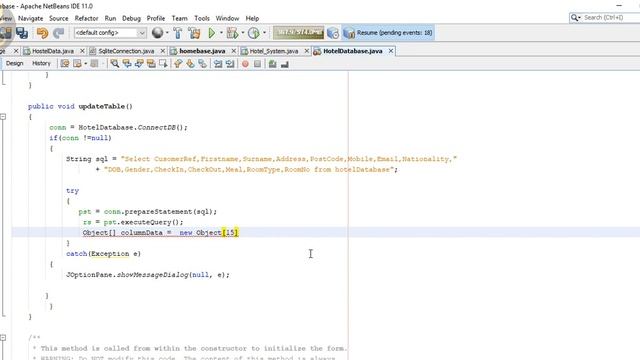Click Resume pending events button
The width and height of the screenshot is (640, 360).
click(388, 33)
